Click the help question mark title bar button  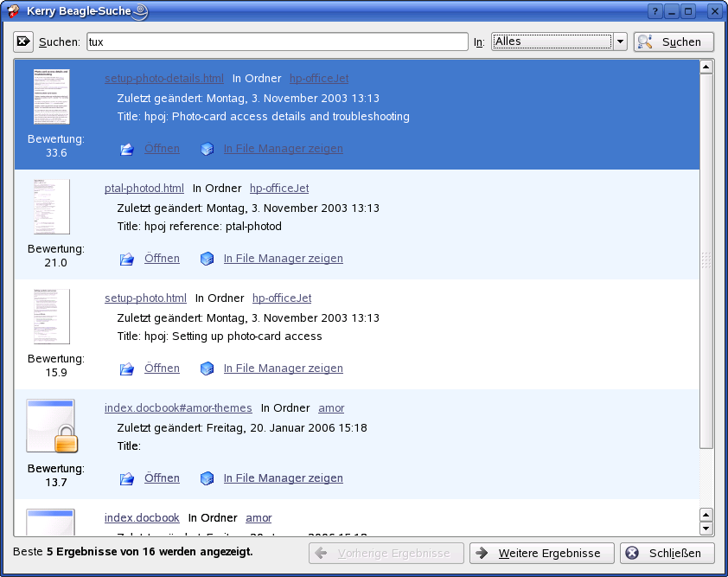pyautogui.click(x=655, y=11)
